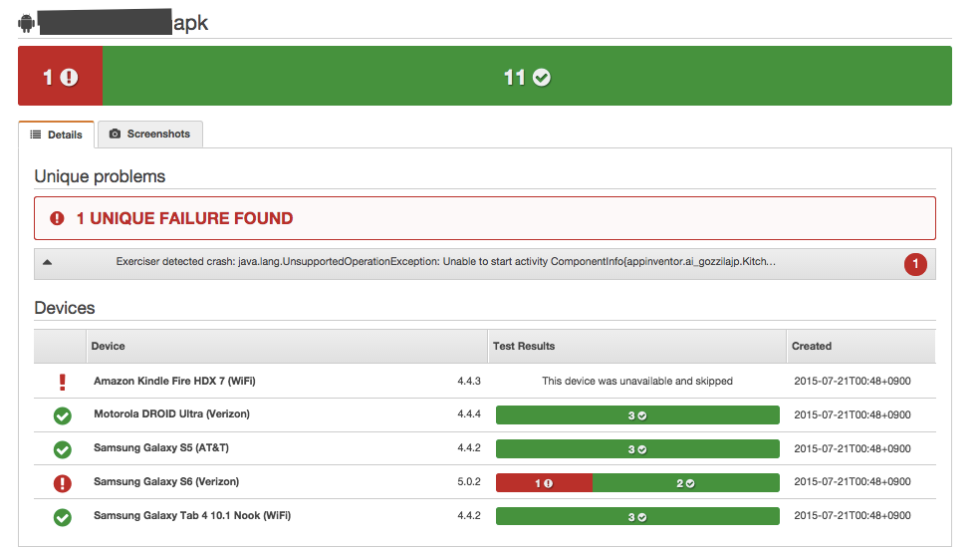Viewport: 980px width, 547px height.
Task: Click OS version 4.4.2 in Galaxy Tab 4 row
Action: coord(469,515)
